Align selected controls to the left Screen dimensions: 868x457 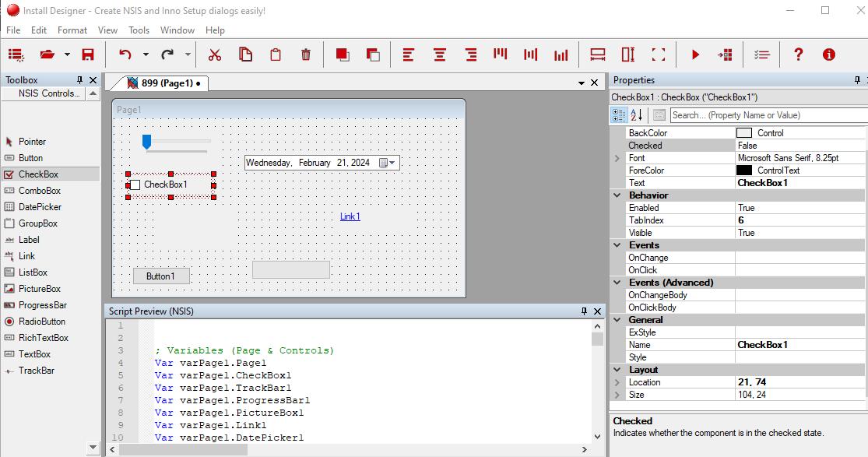point(409,54)
